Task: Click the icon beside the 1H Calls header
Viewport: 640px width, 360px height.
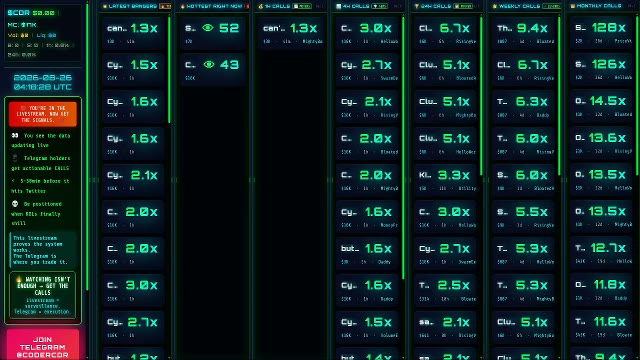Action: click(x=260, y=6)
